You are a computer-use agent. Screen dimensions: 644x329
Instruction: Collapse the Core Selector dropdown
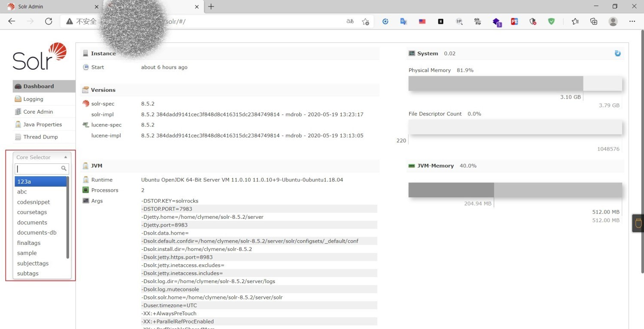(42, 157)
